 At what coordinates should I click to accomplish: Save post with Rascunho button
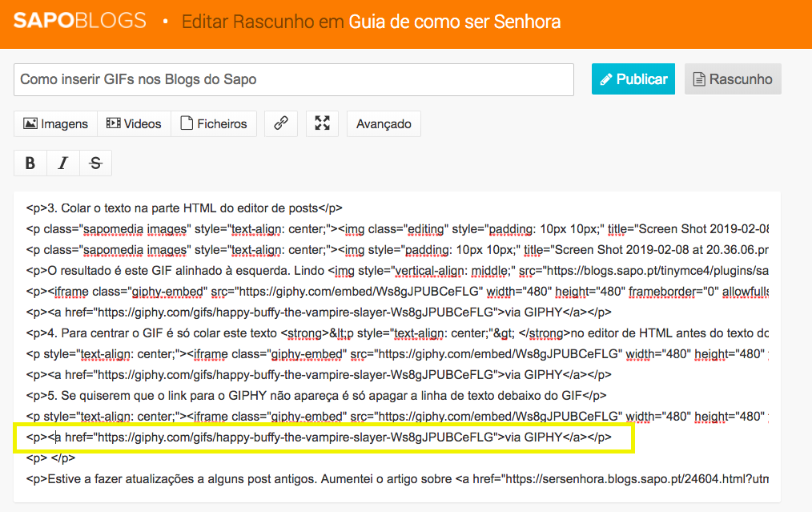point(733,79)
